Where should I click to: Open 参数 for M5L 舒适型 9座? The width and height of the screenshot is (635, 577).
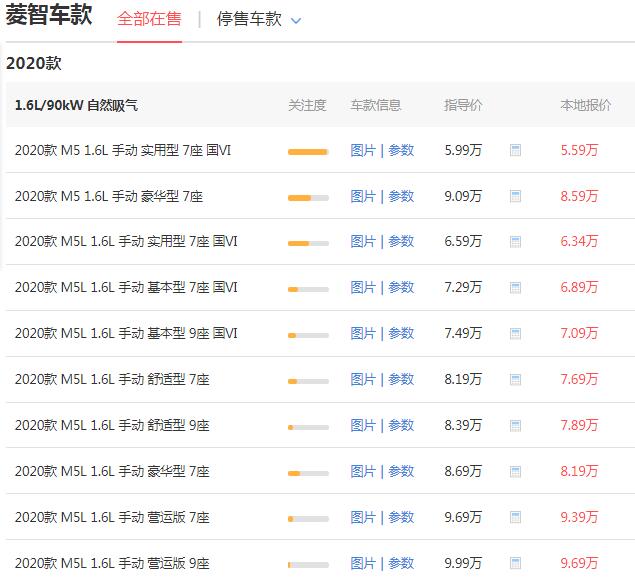[401, 426]
